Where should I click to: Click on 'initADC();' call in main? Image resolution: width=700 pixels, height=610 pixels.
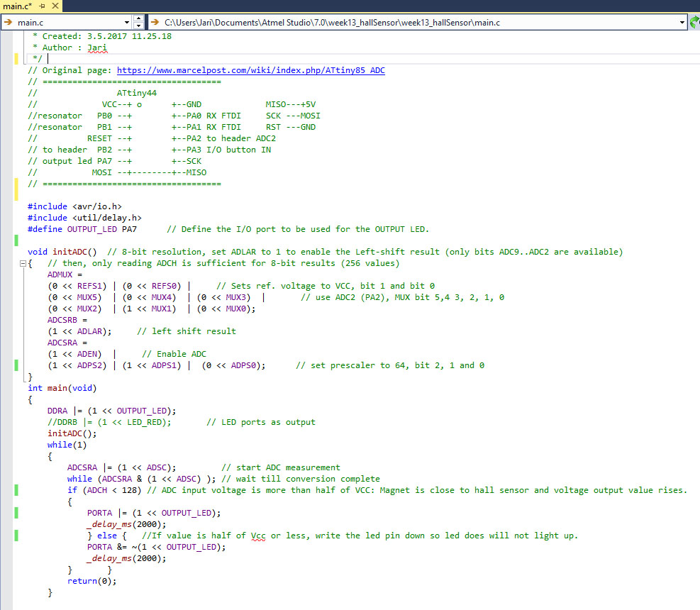72,433
